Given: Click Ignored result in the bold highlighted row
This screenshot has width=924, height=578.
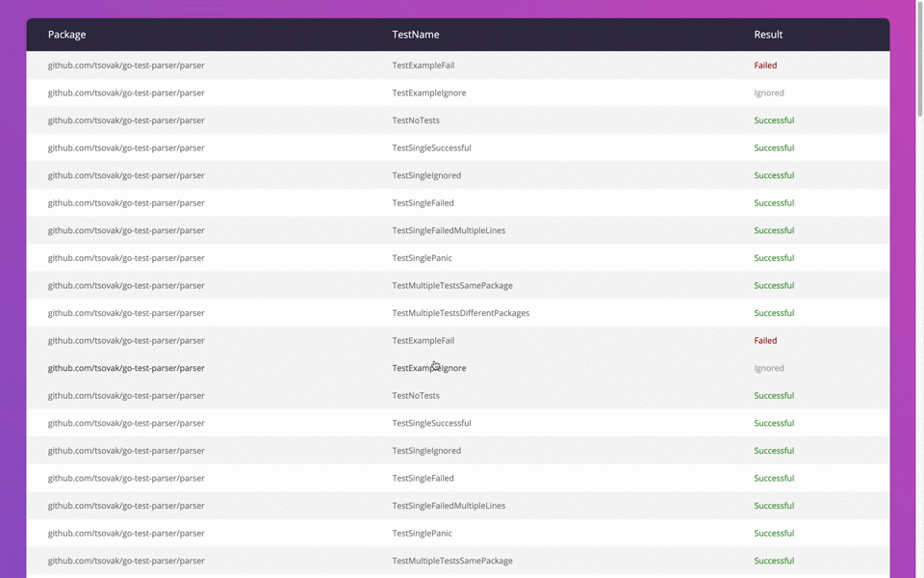Looking at the screenshot, I should 768,368.
